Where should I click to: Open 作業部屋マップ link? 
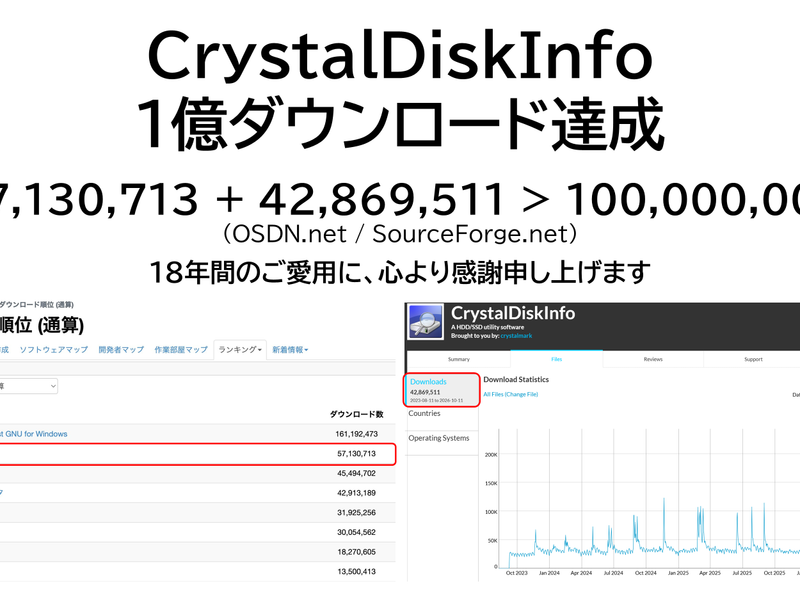[181, 349]
